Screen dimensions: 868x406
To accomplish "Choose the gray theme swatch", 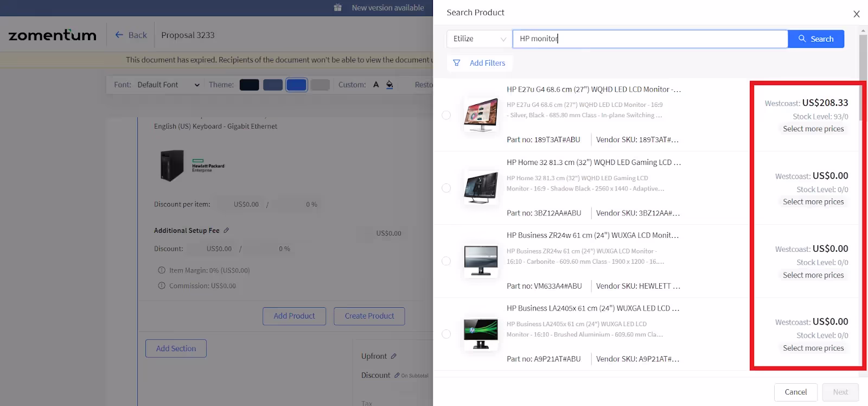I will tap(320, 85).
